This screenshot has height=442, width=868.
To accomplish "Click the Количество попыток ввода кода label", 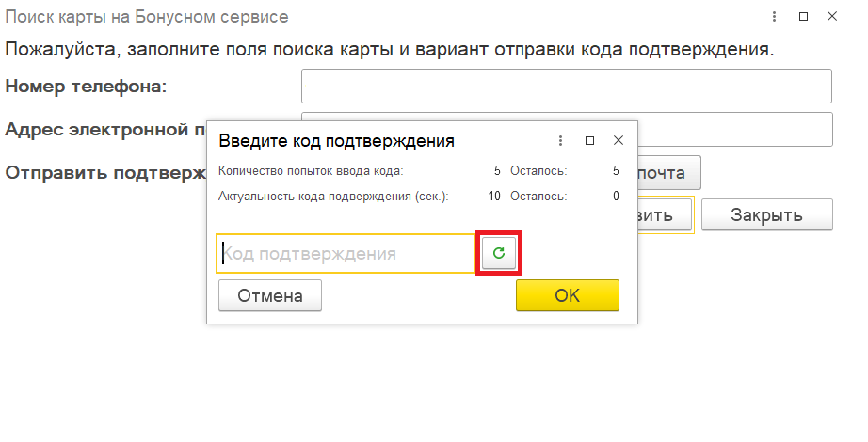I will point(311,171).
